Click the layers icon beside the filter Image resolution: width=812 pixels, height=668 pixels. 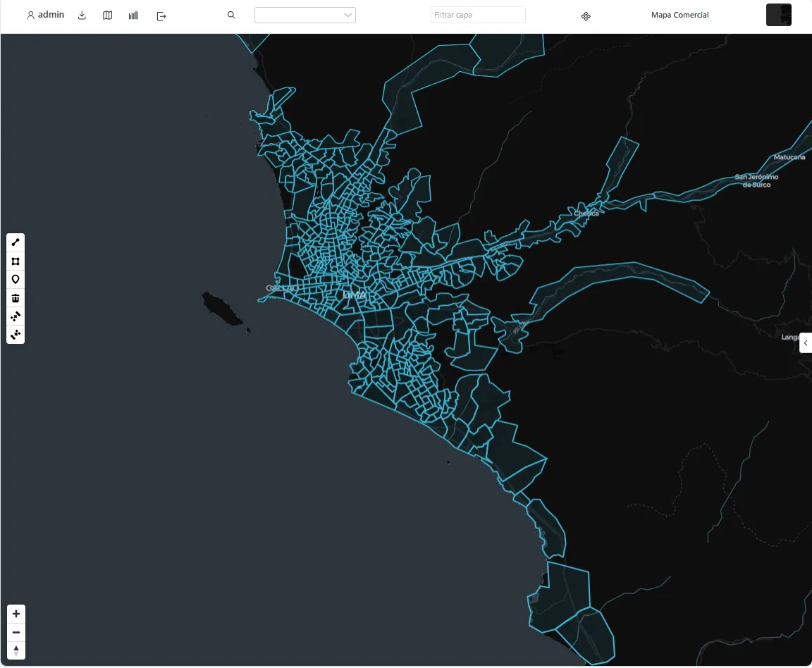click(586, 17)
